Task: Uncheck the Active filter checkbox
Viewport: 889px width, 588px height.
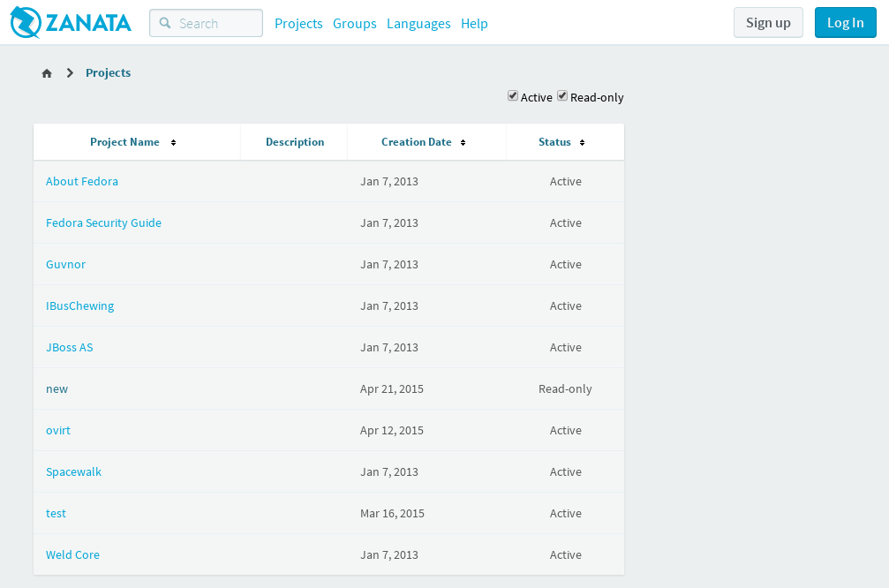Action: (512, 95)
